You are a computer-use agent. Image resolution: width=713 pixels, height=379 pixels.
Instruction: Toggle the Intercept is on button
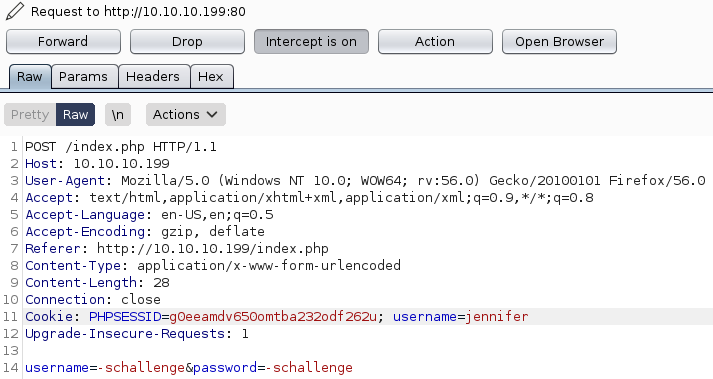[x=311, y=42]
